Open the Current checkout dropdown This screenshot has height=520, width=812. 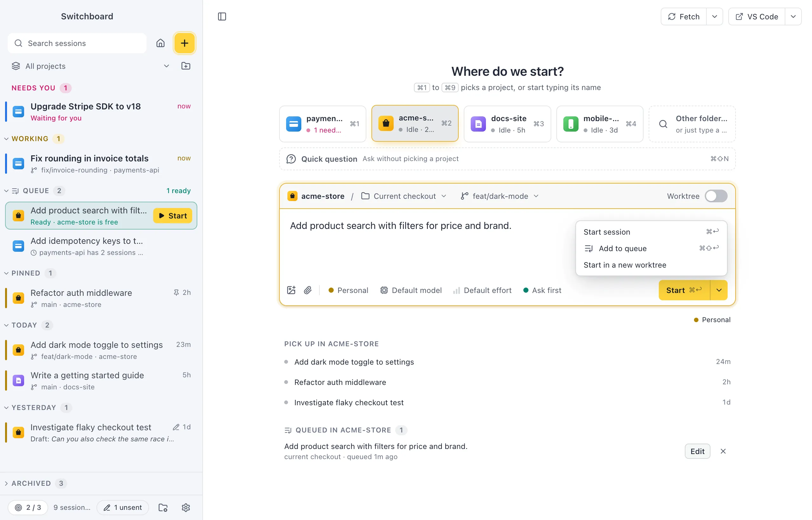tap(404, 196)
